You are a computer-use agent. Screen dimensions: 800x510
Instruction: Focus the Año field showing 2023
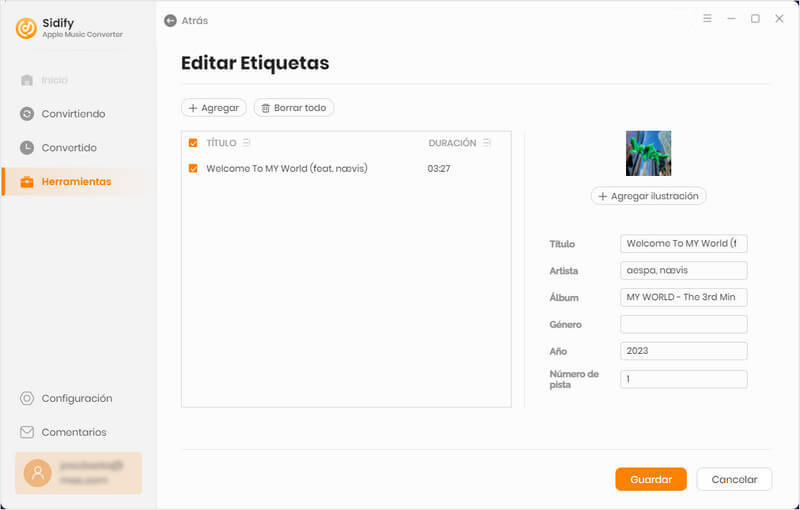(x=684, y=351)
